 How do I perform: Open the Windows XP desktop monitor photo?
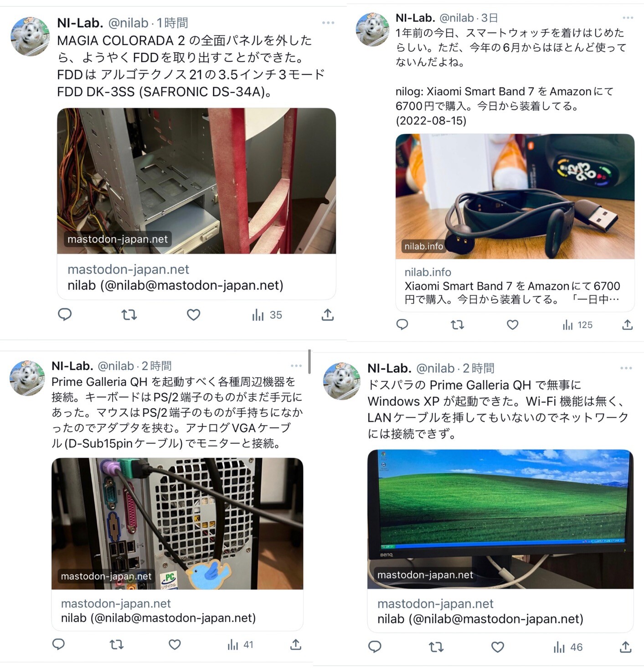500,519
